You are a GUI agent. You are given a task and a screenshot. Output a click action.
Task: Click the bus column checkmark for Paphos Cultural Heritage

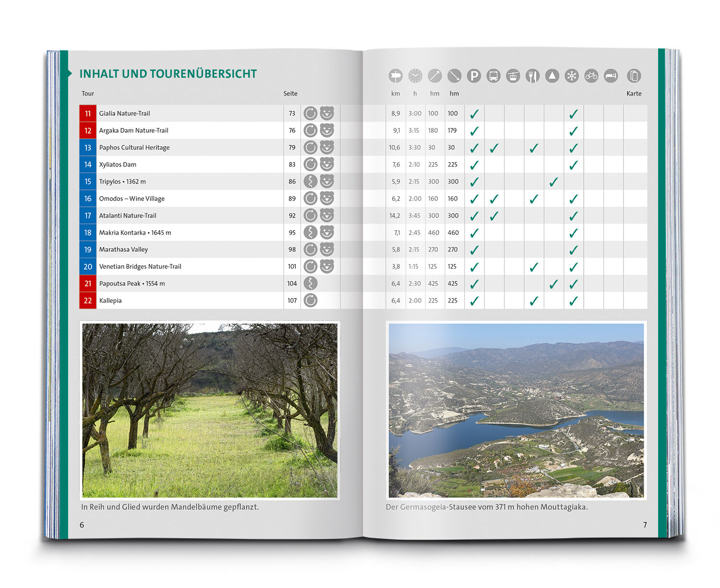point(494,148)
